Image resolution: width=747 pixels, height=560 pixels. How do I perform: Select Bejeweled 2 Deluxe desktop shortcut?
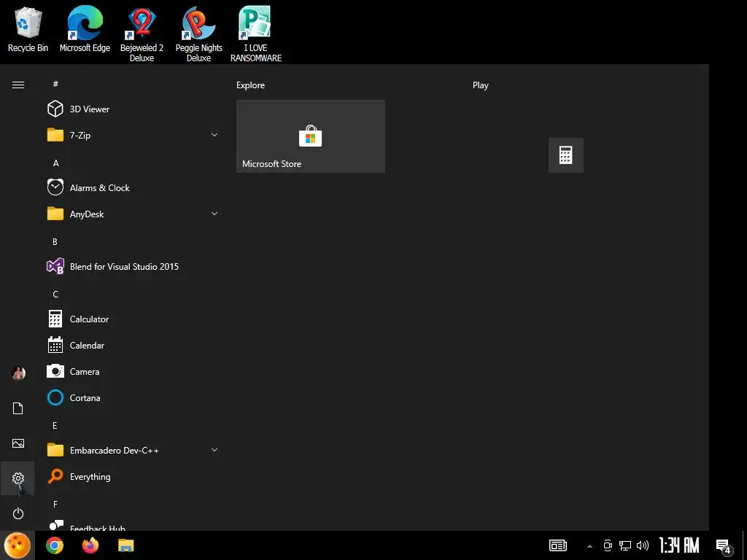click(x=142, y=34)
